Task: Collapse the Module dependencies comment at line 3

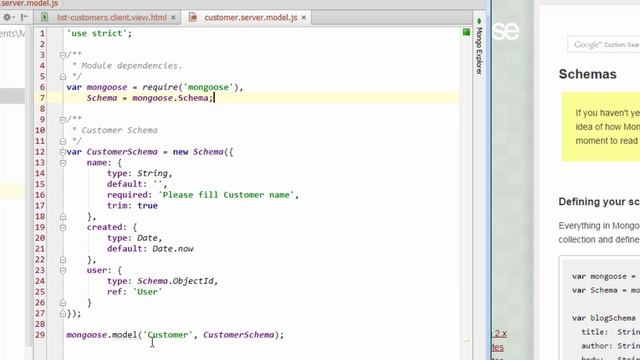Action: click(63, 55)
